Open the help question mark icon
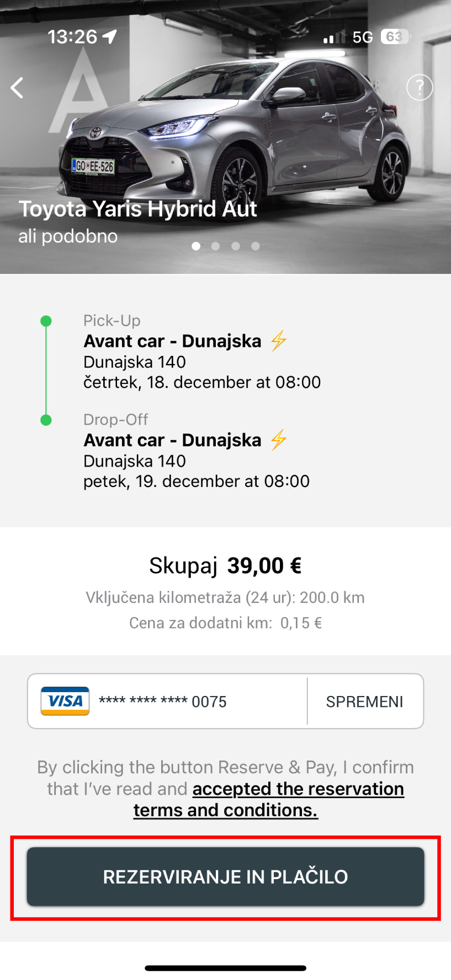 click(x=419, y=87)
